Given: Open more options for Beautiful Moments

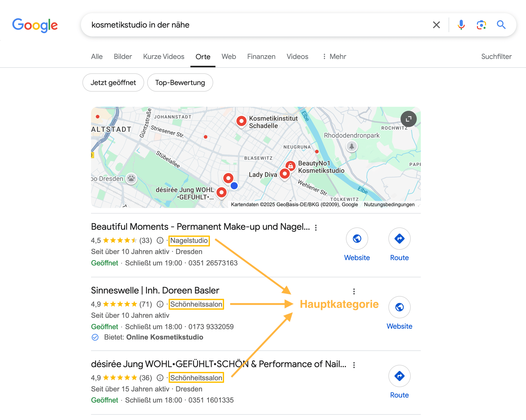Looking at the screenshot, I should tap(316, 228).
